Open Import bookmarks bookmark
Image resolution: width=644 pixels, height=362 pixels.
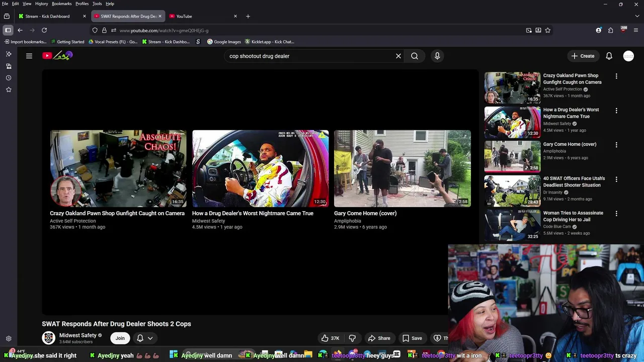25,42
